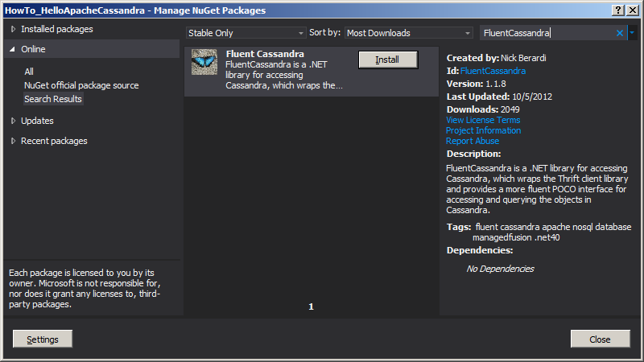This screenshot has width=644, height=362.
Task: Click the Report Abuse link
Action: tap(473, 141)
